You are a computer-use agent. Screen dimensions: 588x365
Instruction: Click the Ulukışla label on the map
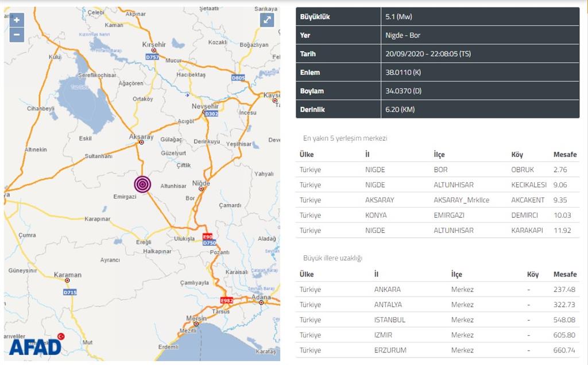pyautogui.click(x=184, y=239)
